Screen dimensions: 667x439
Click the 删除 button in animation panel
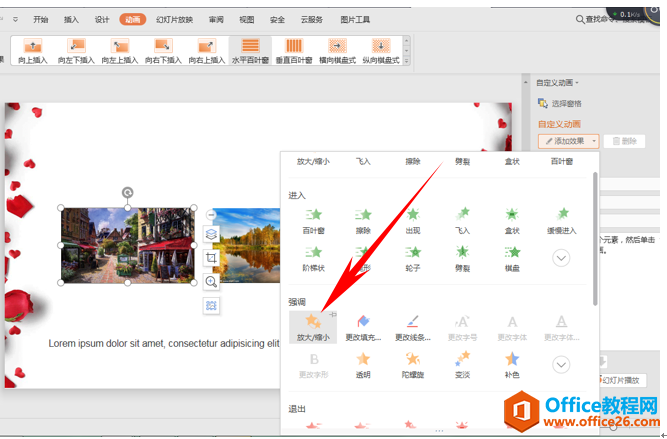click(624, 141)
